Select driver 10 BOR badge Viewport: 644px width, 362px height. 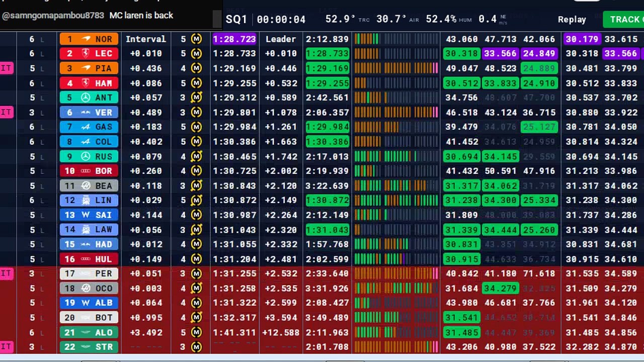(89, 171)
